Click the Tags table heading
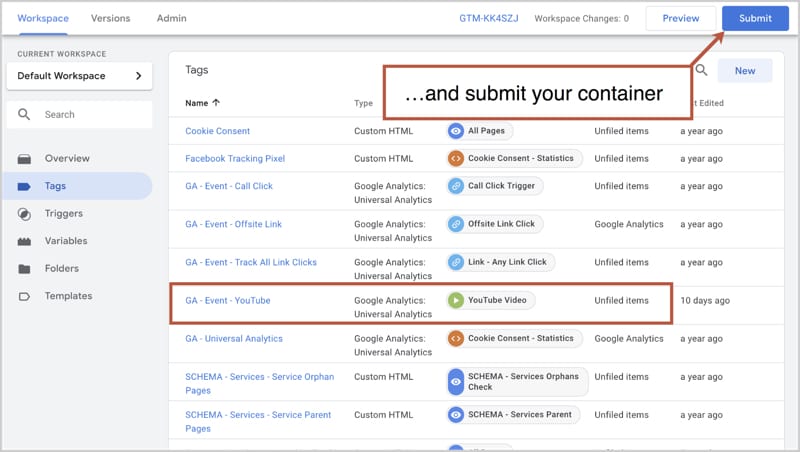The width and height of the screenshot is (800, 452). 196,70
